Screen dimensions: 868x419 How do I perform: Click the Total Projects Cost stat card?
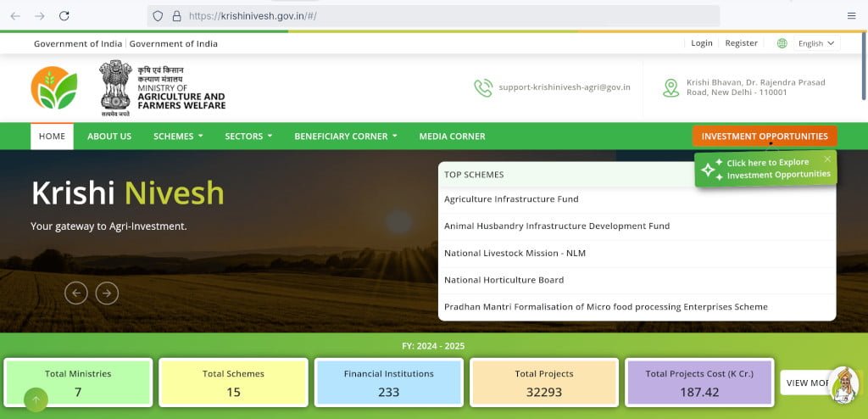click(699, 383)
